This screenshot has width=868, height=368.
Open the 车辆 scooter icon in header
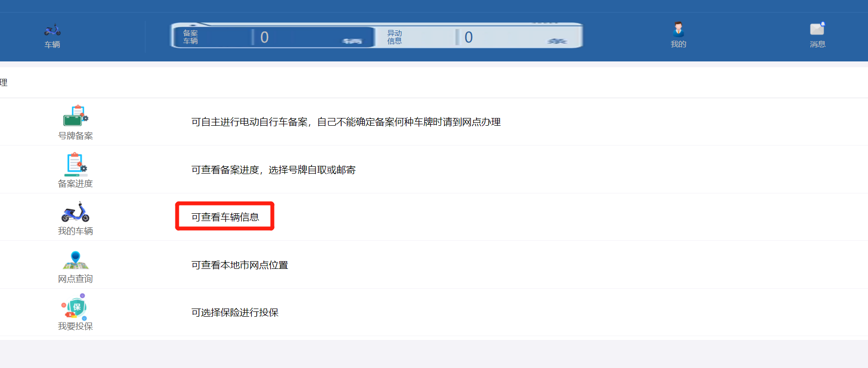(x=52, y=30)
